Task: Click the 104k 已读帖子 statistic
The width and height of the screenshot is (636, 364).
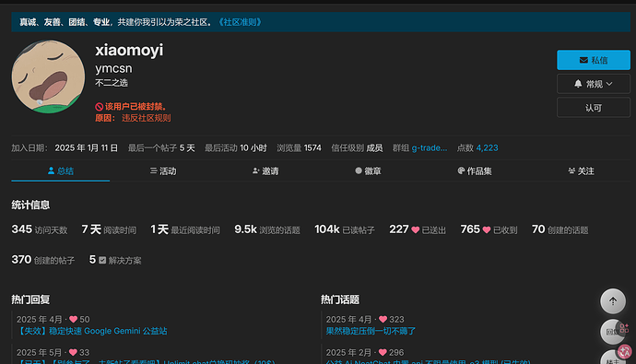Action: 345,229
